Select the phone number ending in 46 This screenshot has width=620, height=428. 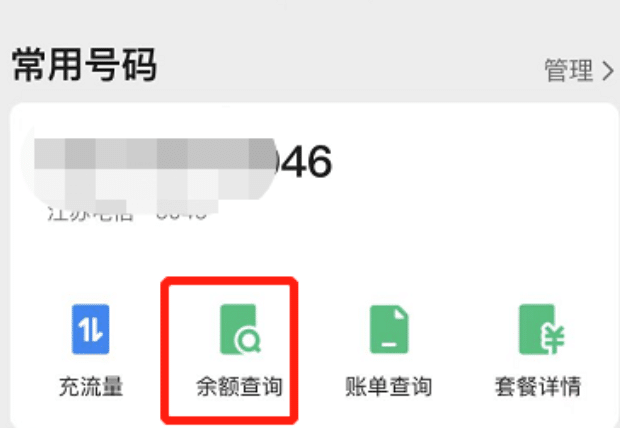184,161
